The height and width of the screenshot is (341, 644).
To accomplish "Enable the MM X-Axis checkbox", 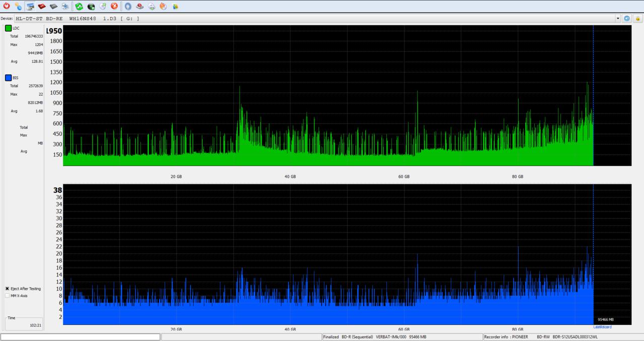I will coord(7,296).
